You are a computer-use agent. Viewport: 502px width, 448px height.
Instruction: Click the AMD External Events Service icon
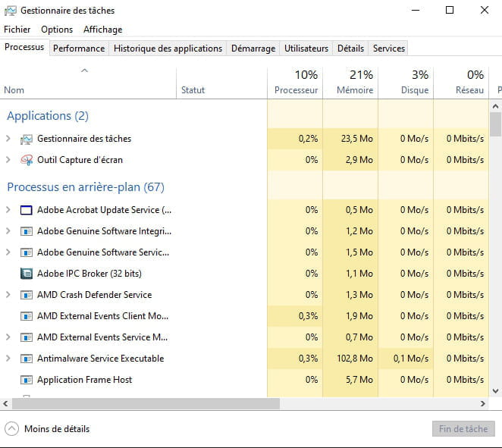click(27, 337)
